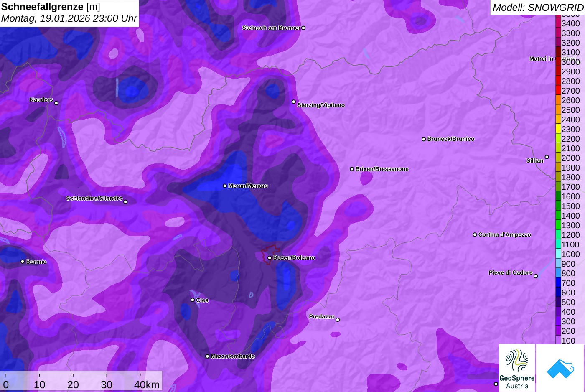Image resolution: width=585 pixels, height=392 pixels.
Task: Select the Bozen/Bolzano city marker dot
Action: (270, 258)
